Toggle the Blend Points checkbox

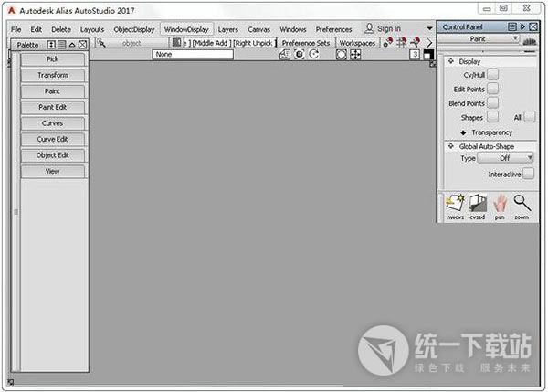coord(493,103)
